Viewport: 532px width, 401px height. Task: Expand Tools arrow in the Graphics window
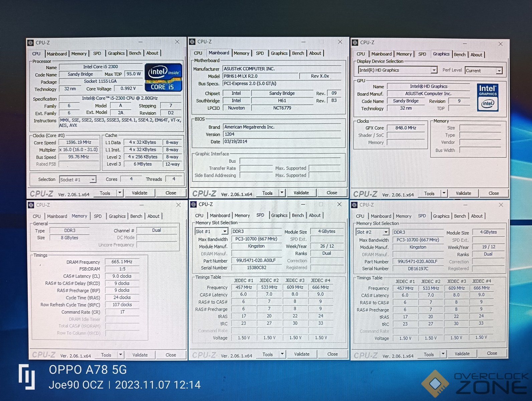(444, 193)
